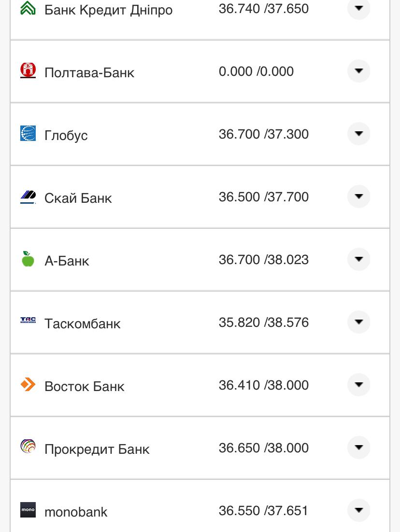400x532 pixels.
Task: Click the monobank black logo icon
Action: [x=28, y=510]
